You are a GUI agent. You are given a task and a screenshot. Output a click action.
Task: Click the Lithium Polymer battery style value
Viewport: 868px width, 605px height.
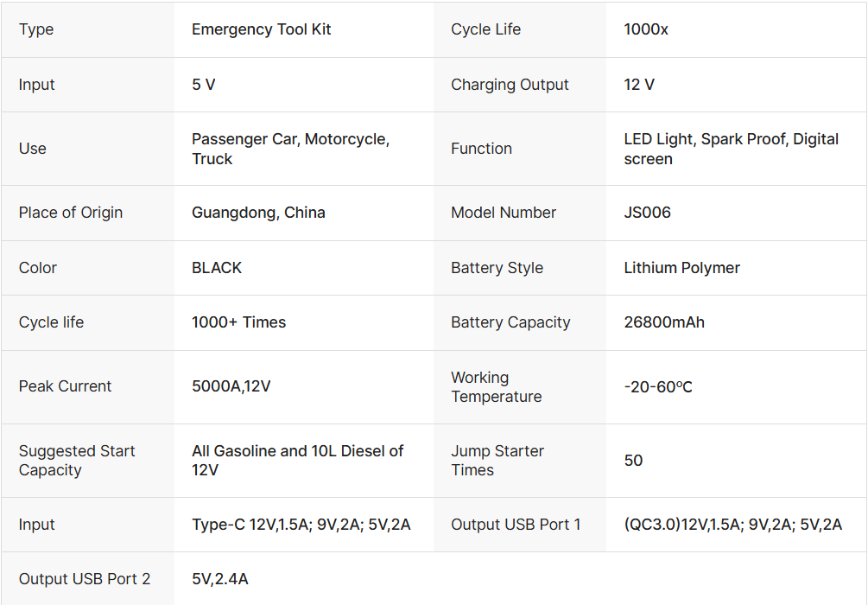click(681, 268)
